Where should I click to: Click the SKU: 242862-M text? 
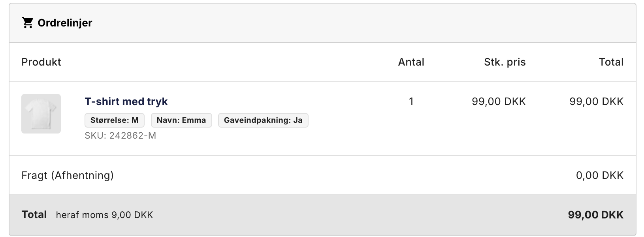121,135
